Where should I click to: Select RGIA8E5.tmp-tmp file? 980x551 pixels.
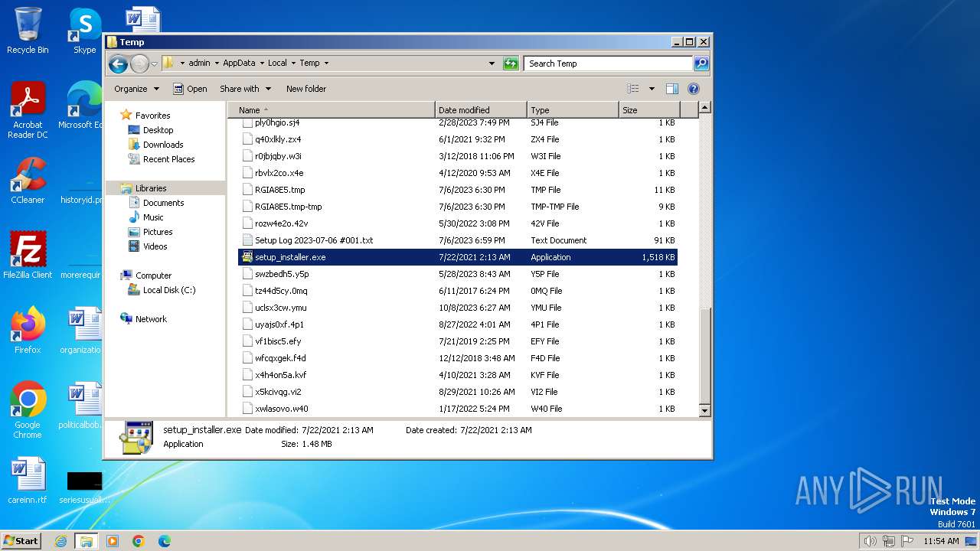(458, 207)
